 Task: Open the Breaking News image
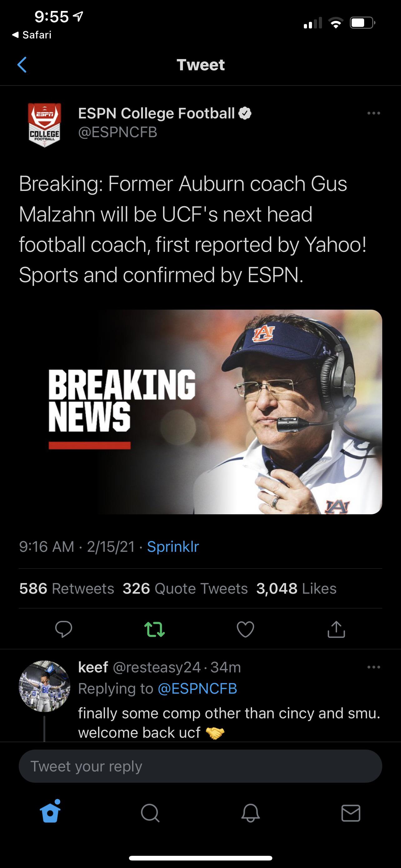point(200,412)
